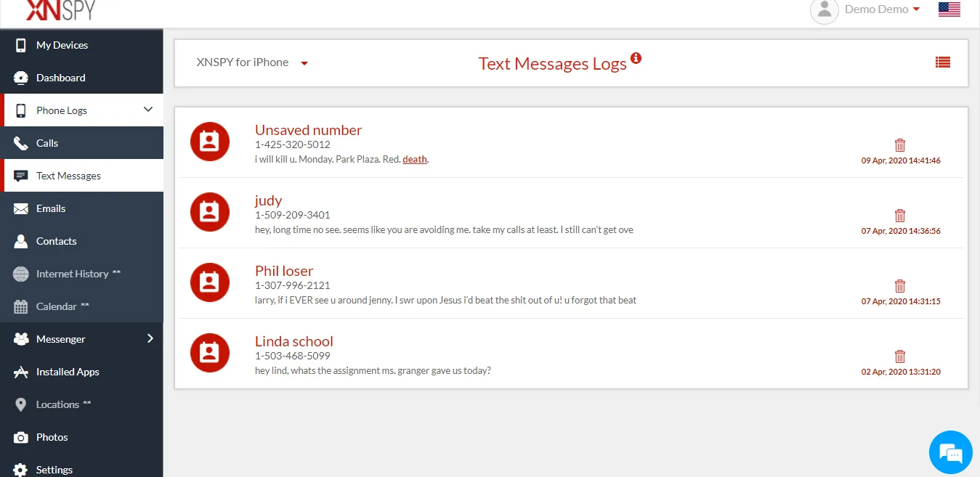Click the list view icon in header
The image size is (980, 477).
(943, 62)
